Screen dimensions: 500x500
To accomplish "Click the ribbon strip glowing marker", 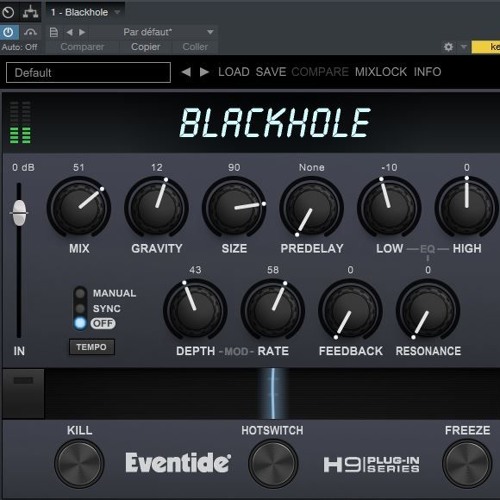I will pos(273,393).
